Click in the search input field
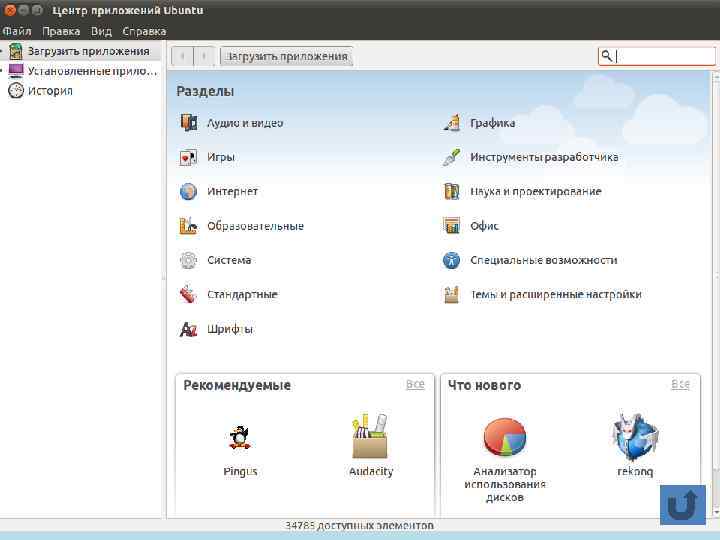 657,56
